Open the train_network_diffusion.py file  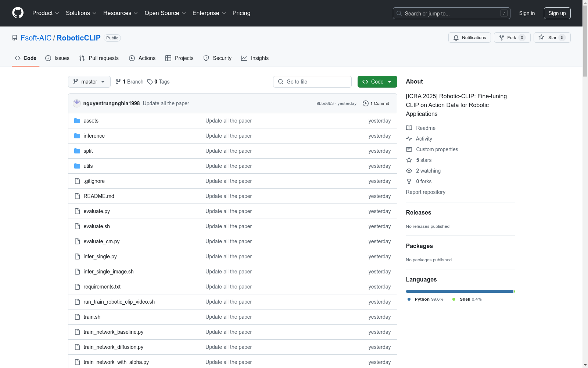[x=113, y=347]
